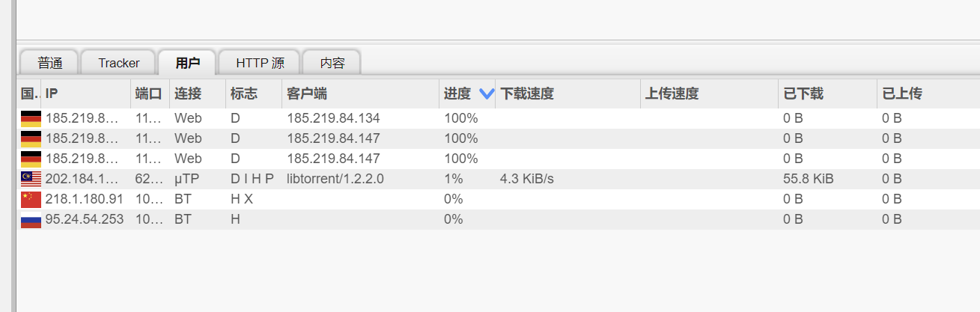The width and height of the screenshot is (980, 312).
Task: Open the 内容 tab
Action: (x=332, y=63)
